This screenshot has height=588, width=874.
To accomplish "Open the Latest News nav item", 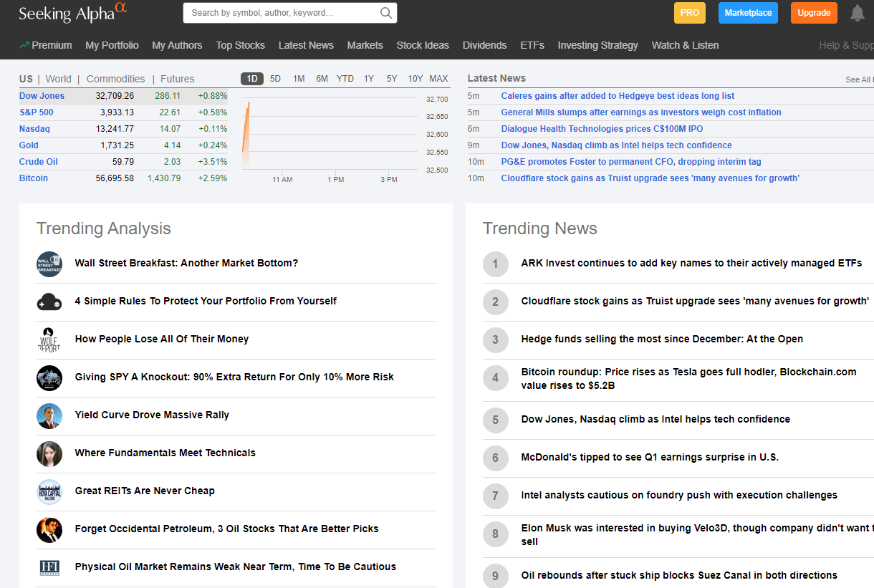I will [306, 45].
